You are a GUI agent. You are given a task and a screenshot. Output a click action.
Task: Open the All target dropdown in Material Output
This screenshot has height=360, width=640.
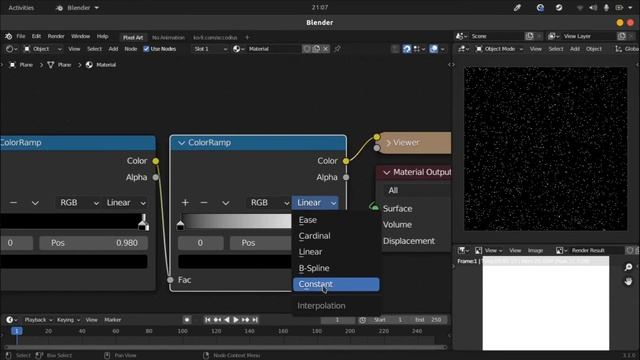(417, 191)
